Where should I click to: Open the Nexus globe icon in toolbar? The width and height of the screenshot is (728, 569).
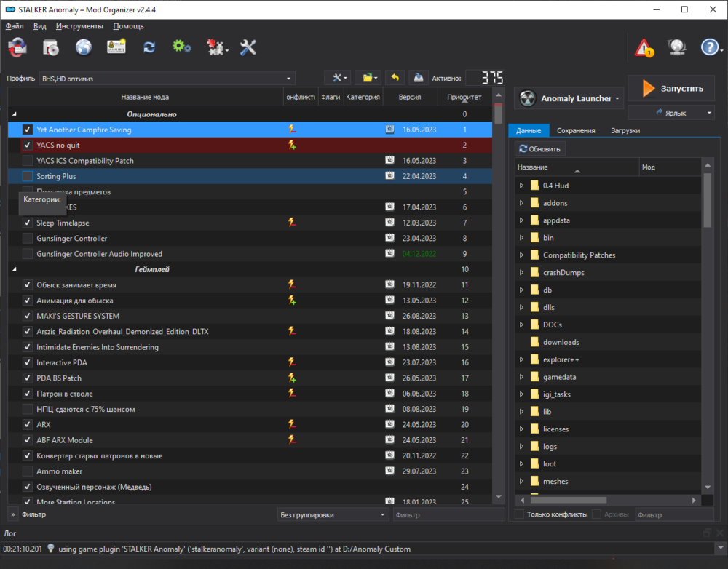click(x=84, y=48)
